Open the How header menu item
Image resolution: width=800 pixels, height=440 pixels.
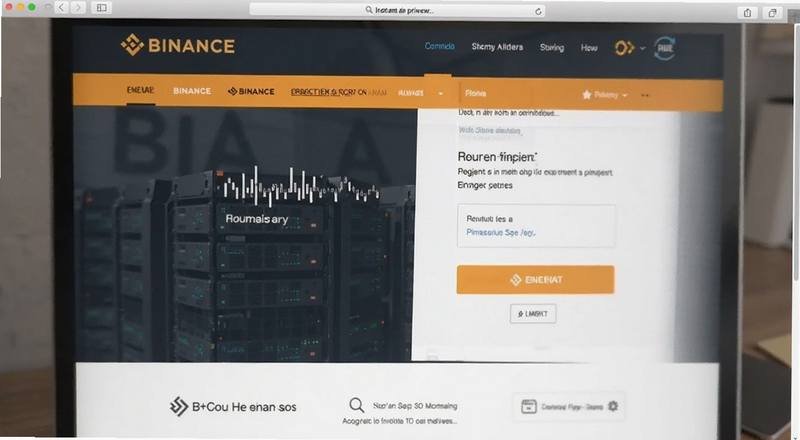click(589, 47)
